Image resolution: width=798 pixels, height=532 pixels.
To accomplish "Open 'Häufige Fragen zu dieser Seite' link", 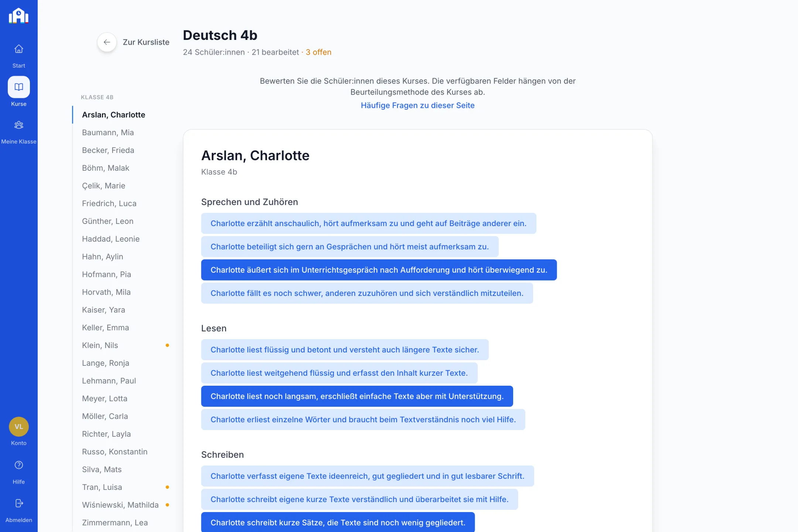I will 417,105.
